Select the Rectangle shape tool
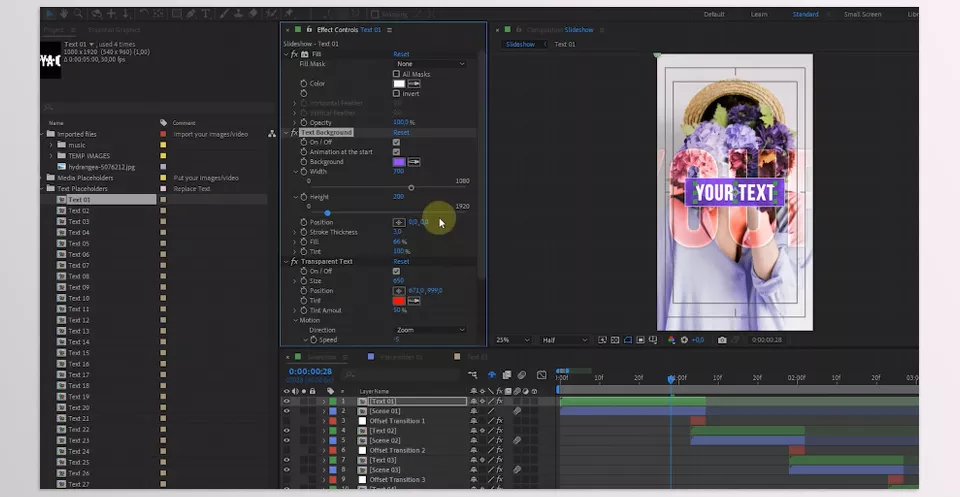Screen dimensions: 960x497 [x=176, y=13]
